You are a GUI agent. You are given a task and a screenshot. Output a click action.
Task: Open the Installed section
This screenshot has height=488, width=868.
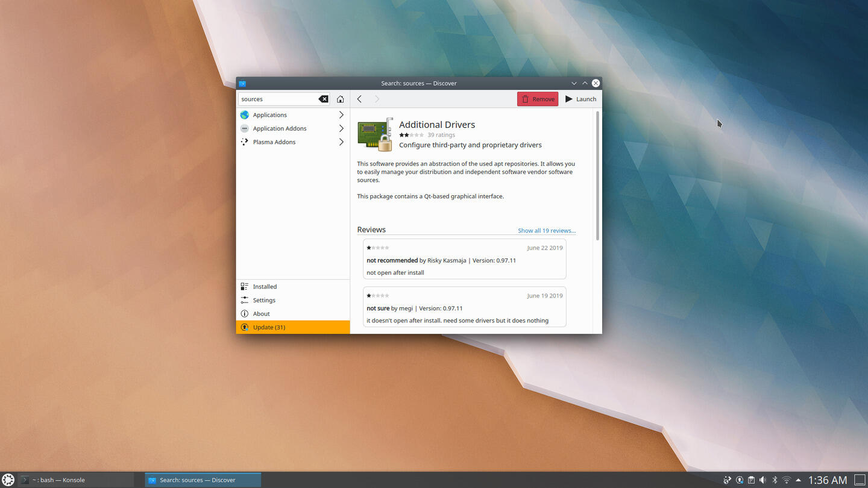point(293,287)
